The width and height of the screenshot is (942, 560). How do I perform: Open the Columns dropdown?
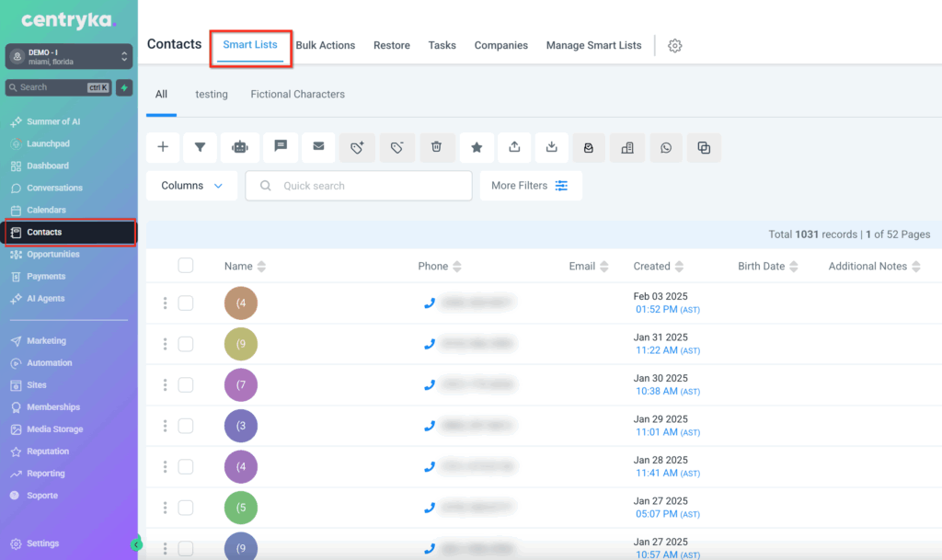pos(191,186)
